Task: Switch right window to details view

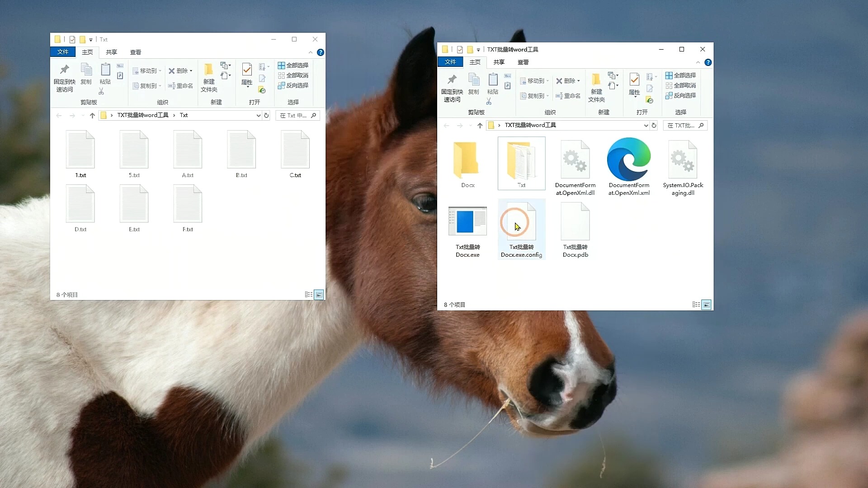Action: 696,305
